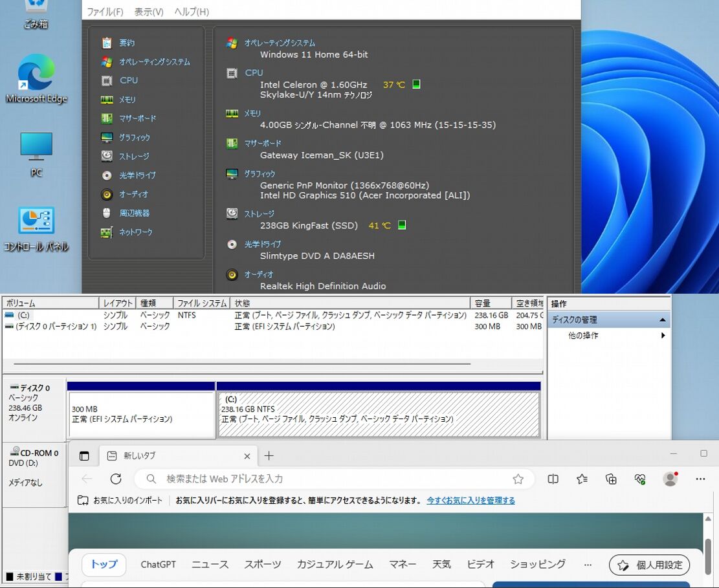Expand 他の操作 submenu arrow
The height and width of the screenshot is (588, 719).
[x=663, y=336]
